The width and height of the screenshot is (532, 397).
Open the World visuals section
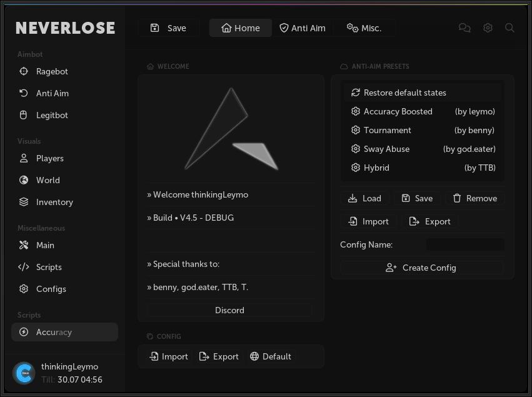click(47, 180)
